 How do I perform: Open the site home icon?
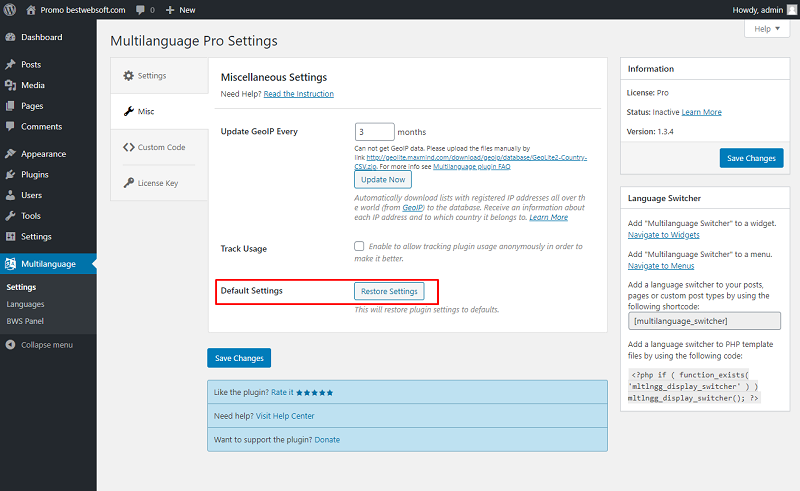tap(31, 10)
